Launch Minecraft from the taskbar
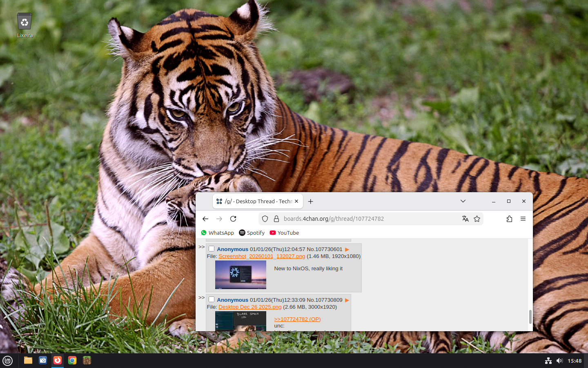This screenshot has width=588, height=368. coord(87,360)
